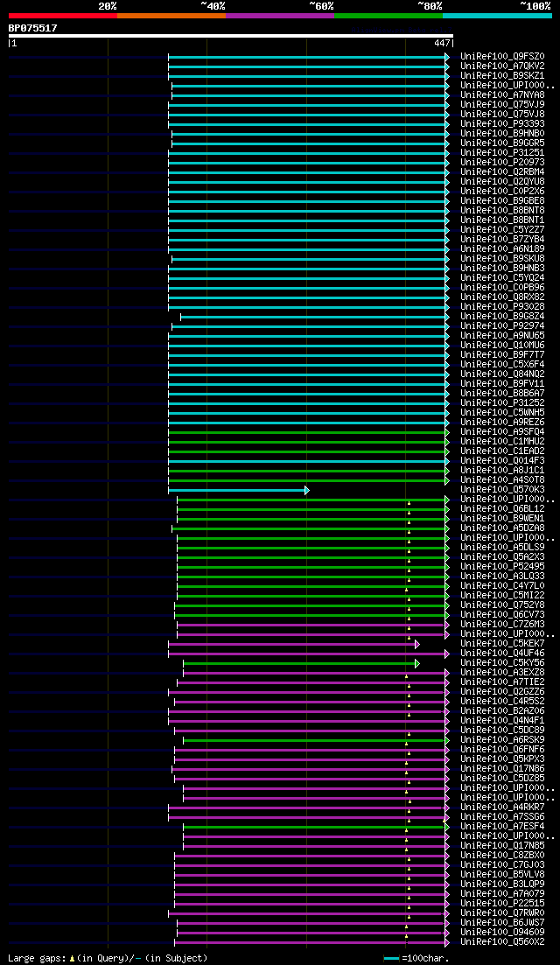Select the UniRef100_C5Y2Z7 label
560x965 pixels.
[x=502, y=229]
